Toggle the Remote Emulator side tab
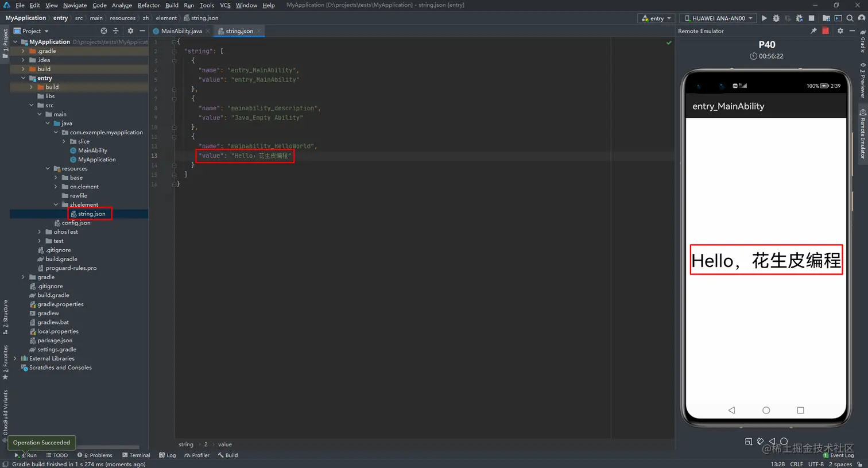Viewport: 868px width, 468px height. [x=862, y=134]
